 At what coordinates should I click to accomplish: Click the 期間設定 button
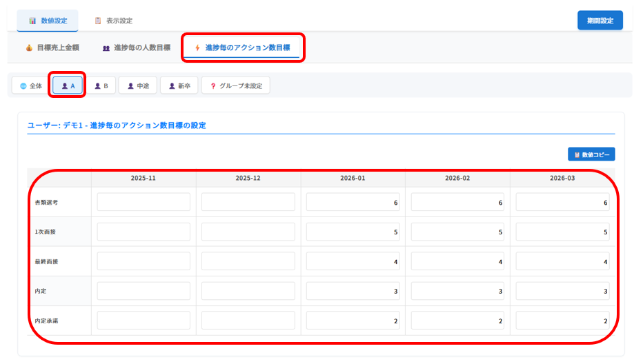pos(600,21)
